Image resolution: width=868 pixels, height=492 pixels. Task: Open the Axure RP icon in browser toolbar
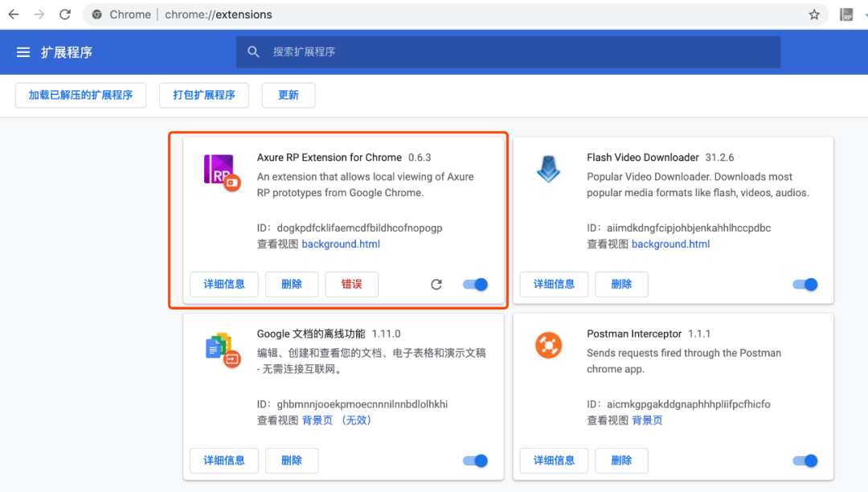pos(846,14)
